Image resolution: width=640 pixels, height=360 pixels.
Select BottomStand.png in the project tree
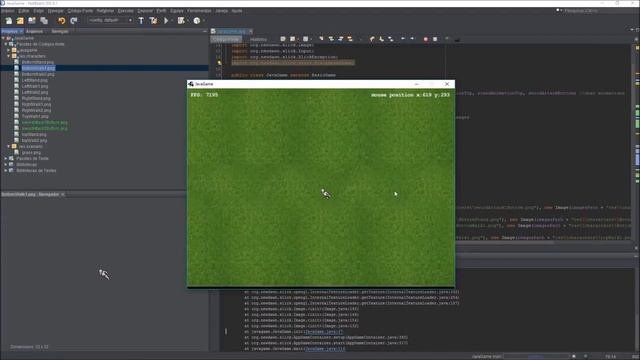(38, 62)
